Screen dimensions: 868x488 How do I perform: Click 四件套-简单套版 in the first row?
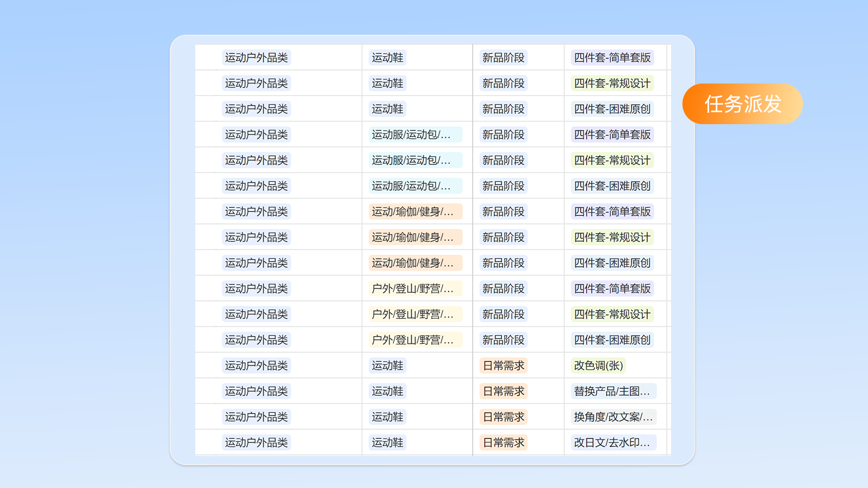(612, 57)
